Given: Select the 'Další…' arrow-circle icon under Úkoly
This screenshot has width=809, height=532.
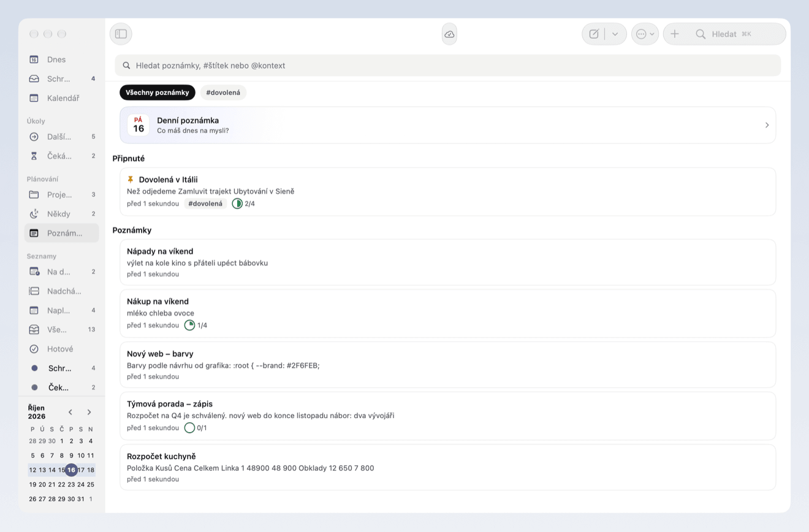Looking at the screenshot, I should (x=34, y=137).
